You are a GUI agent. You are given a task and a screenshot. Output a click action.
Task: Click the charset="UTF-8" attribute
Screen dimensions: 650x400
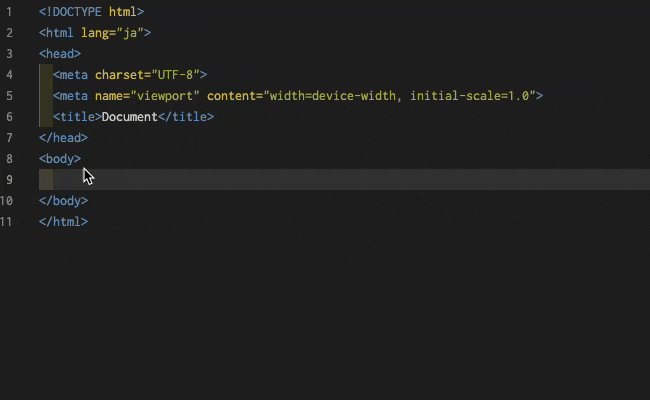(x=148, y=75)
